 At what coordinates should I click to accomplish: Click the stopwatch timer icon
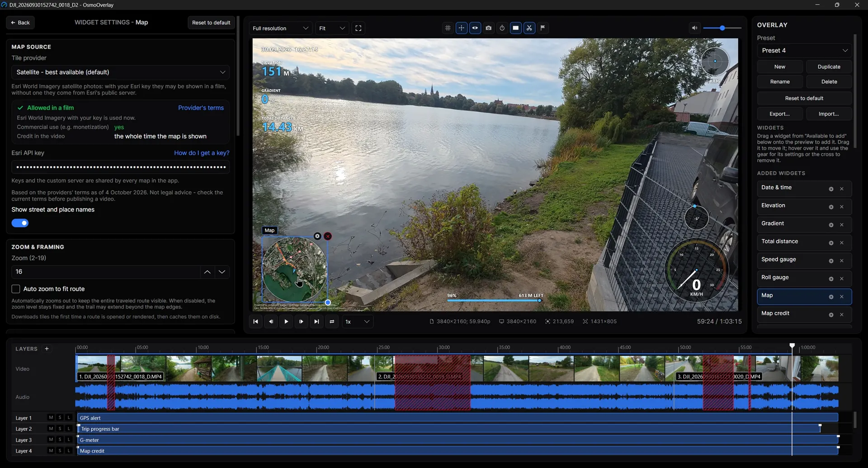tap(502, 28)
